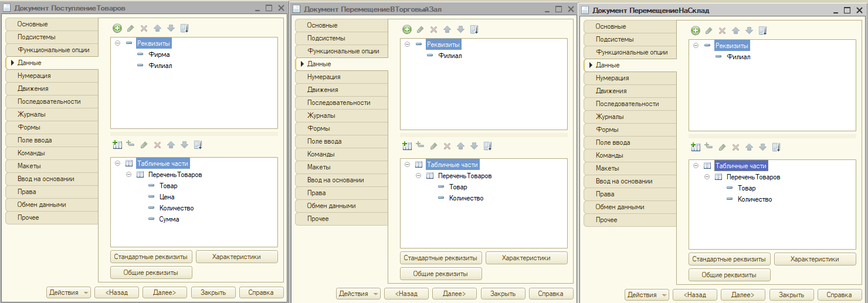Click pencil icon above Табличные части in ПоступлениеТоваров
The image size is (868, 303).
(144, 144)
